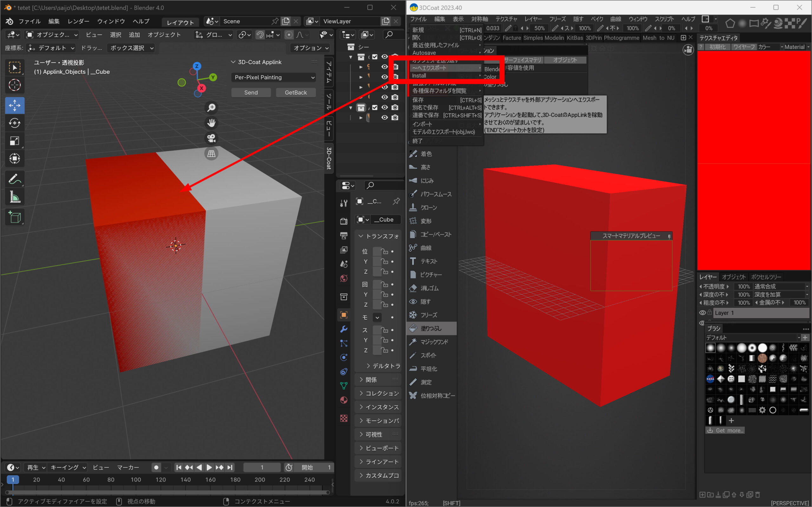Select the Measure tool in Blender
The width and height of the screenshot is (812, 507).
point(14,197)
